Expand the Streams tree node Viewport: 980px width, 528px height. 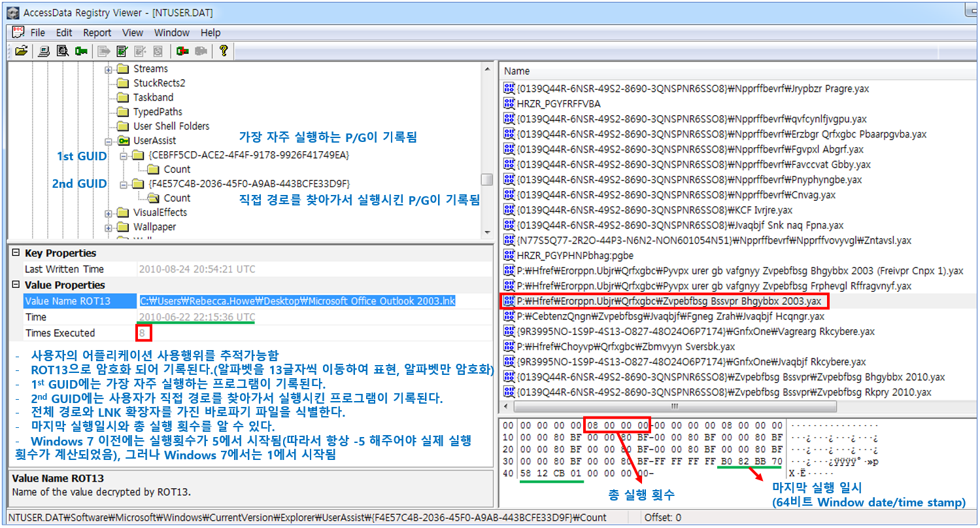point(109,69)
